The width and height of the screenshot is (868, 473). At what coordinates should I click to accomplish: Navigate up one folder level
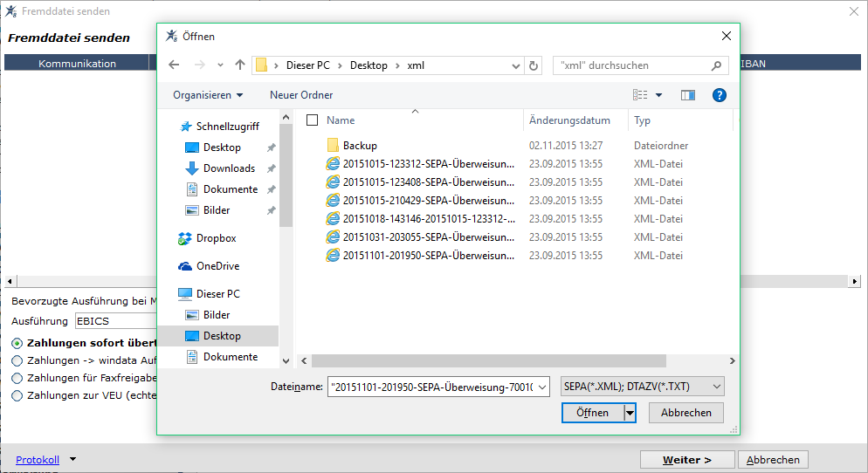239,65
